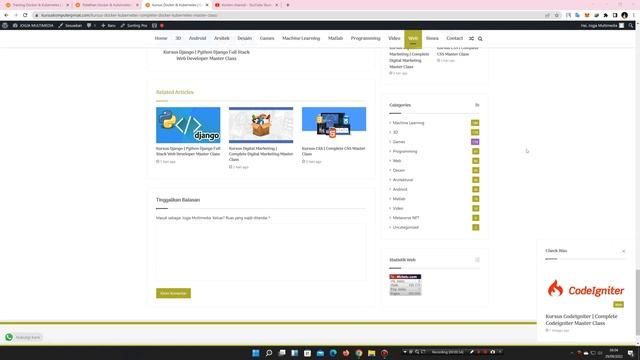Select the highlighted Web menu item
640x360 pixels.
pos(413,38)
